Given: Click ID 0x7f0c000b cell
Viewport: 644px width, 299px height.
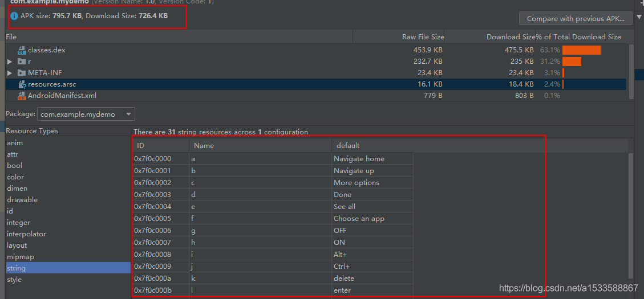Looking at the screenshot, I should pos(161,290).
